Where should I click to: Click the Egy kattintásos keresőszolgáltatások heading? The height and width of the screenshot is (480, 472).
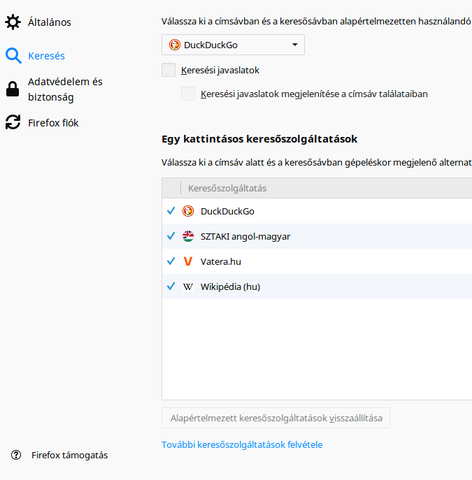coord(259,139)
